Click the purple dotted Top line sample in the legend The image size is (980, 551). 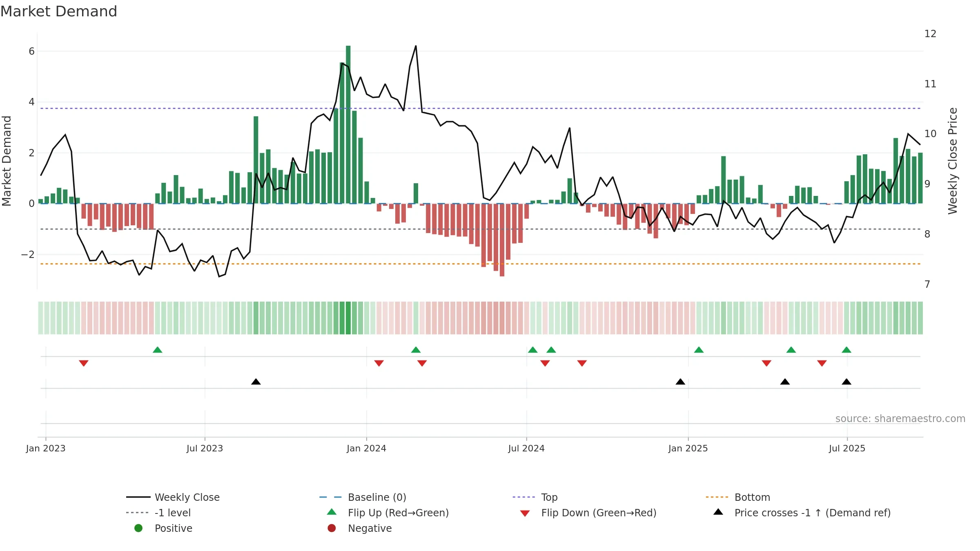(524, 497)
